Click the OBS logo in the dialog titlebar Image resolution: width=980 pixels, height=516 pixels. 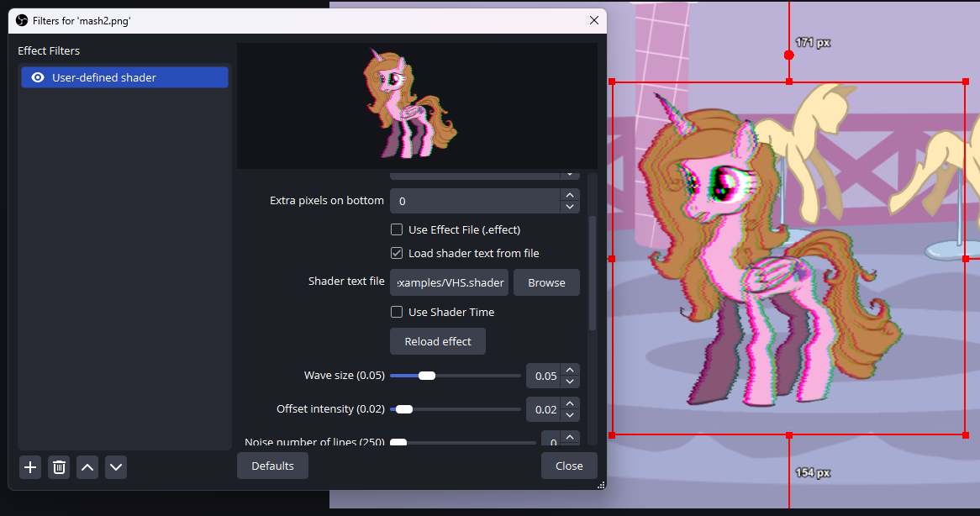[x=21, y=19]
